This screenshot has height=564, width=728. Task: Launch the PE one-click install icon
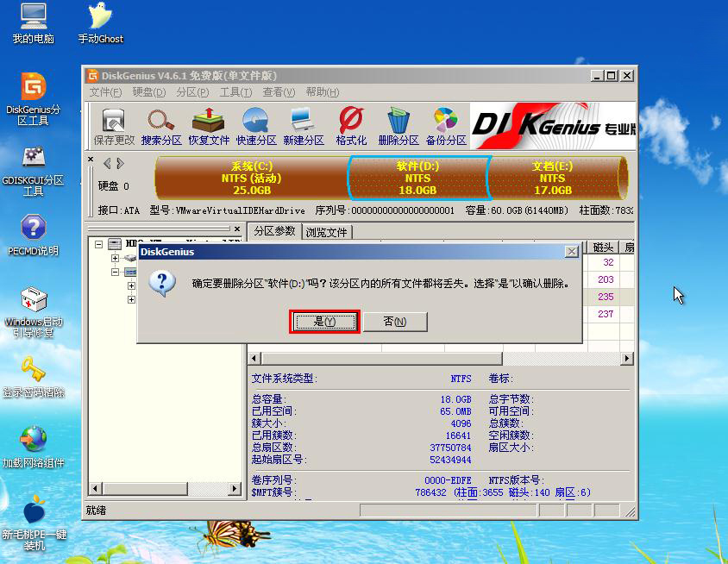(34, 523)
